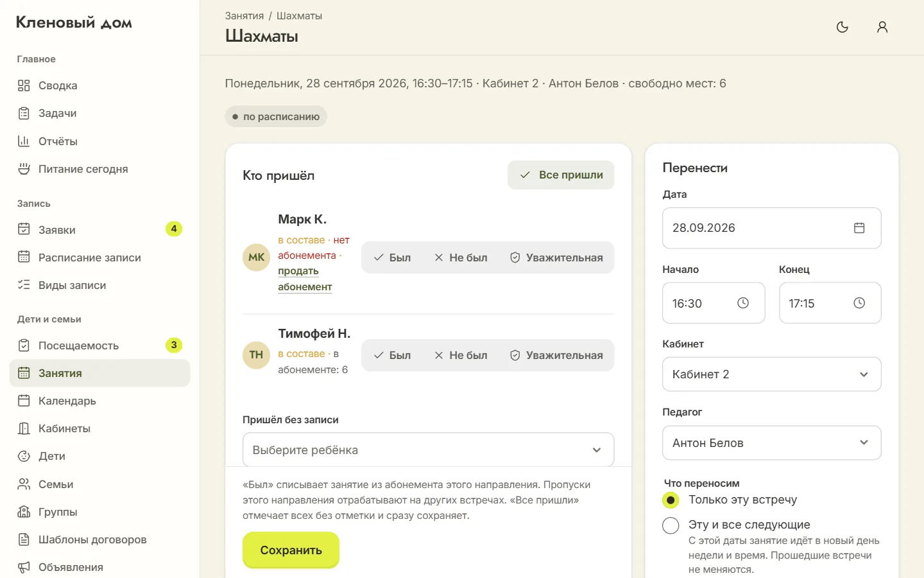Open the calendar picker in the Дата field
The height and width of the screenshot is (578, 924).
point(859,228)
